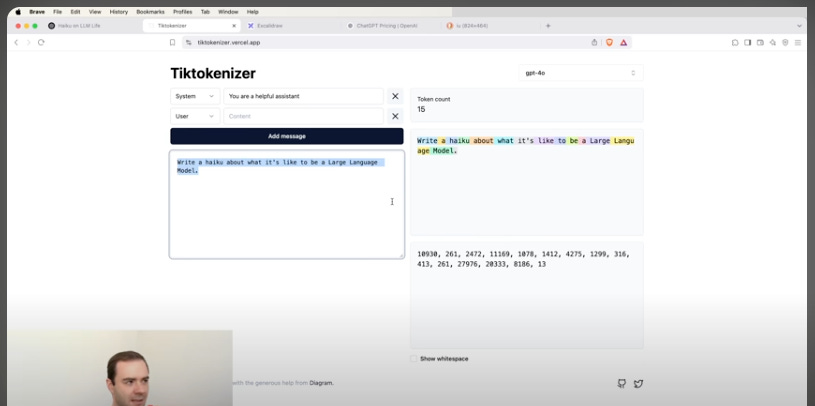Click the Tiktokenizer page heading
815x406 pixels.
(213, 73)
